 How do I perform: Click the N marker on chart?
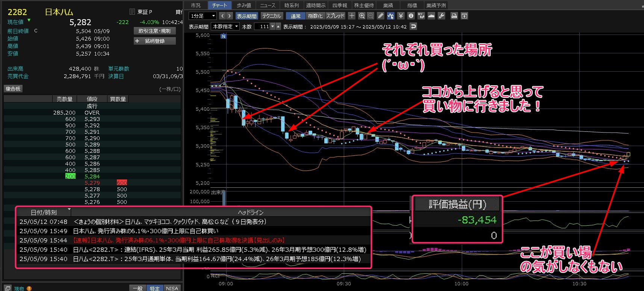point(224,36)
